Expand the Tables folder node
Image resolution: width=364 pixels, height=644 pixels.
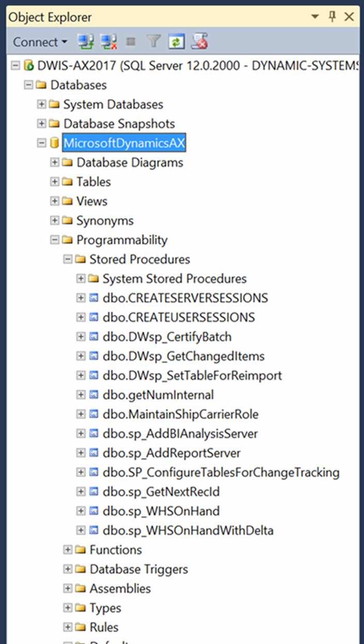55,182
